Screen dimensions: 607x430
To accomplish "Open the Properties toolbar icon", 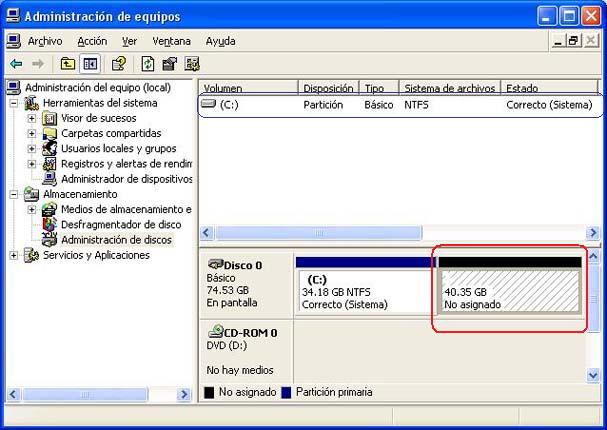I will pos(170,63).
